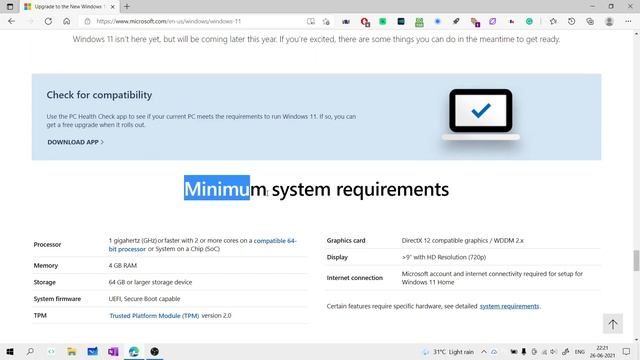Go back using the browser back arrow

pos(11,21)
